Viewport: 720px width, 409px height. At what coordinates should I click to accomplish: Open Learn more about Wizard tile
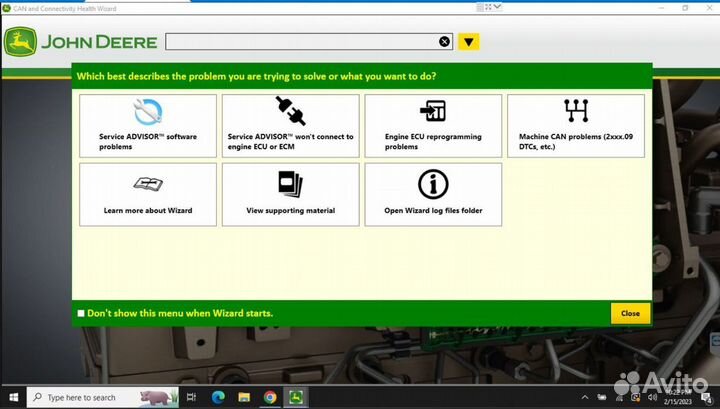click(x=148, y=195)
